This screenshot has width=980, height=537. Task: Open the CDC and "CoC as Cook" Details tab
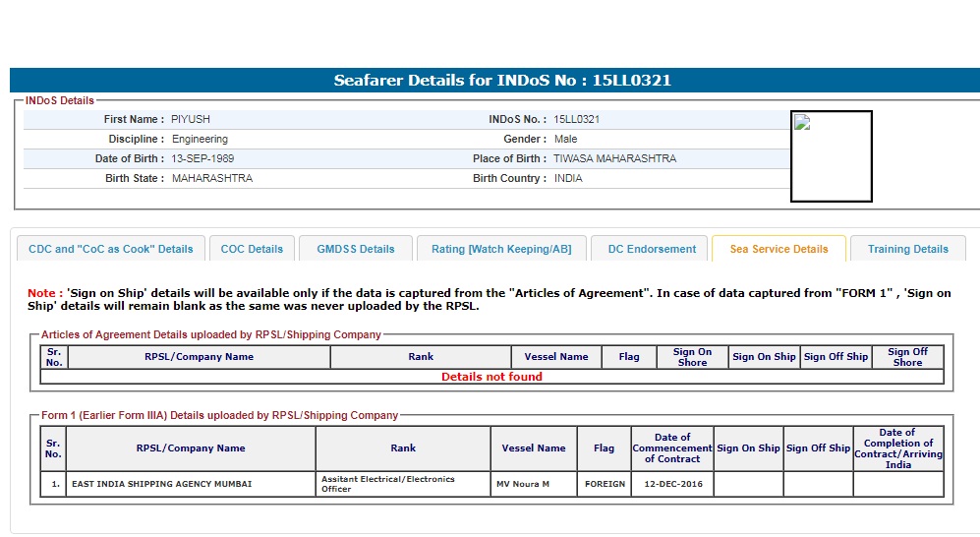111,249
